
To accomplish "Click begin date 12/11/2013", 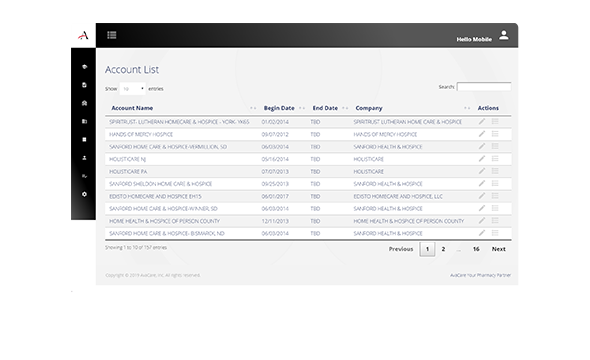I will 275,221.
